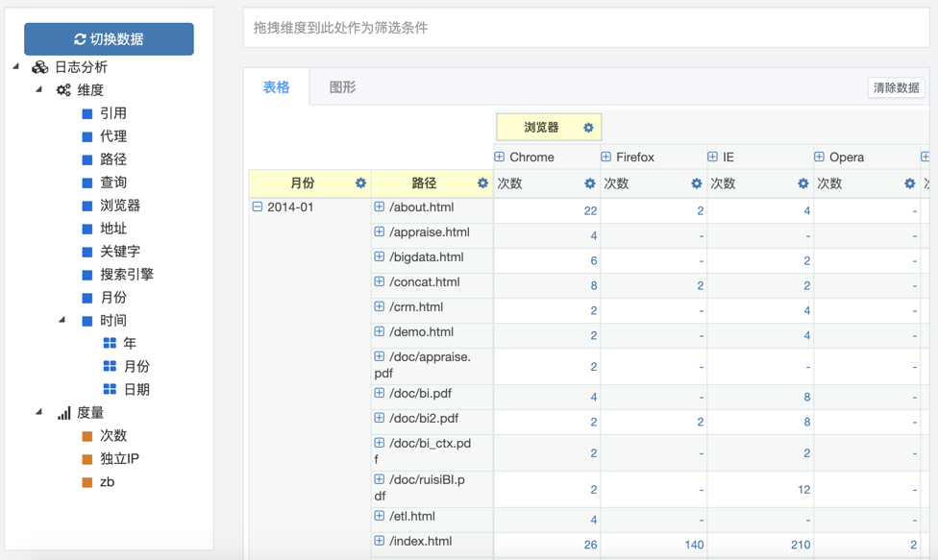This screenshot has height=560, width=938.
Task: Click gear icon in Opera 次数 column
Action: [x=909, y=183]
